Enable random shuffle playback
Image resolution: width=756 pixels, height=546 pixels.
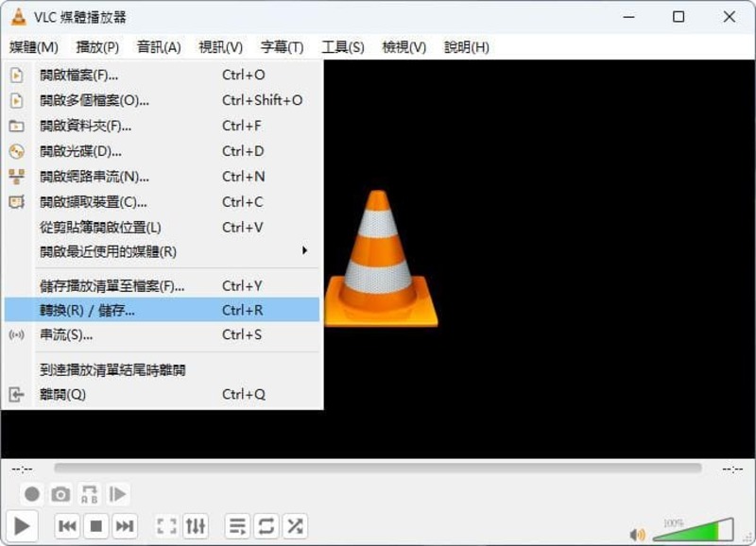[294, 527]
